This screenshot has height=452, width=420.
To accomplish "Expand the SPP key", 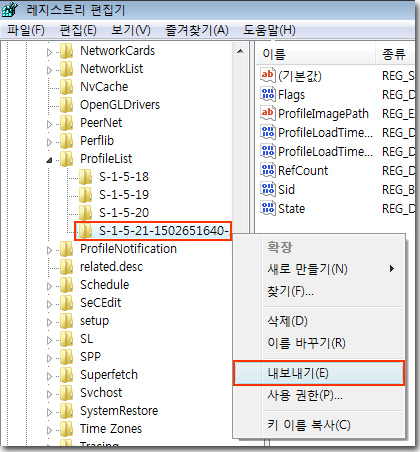I will tap(49, 358).
